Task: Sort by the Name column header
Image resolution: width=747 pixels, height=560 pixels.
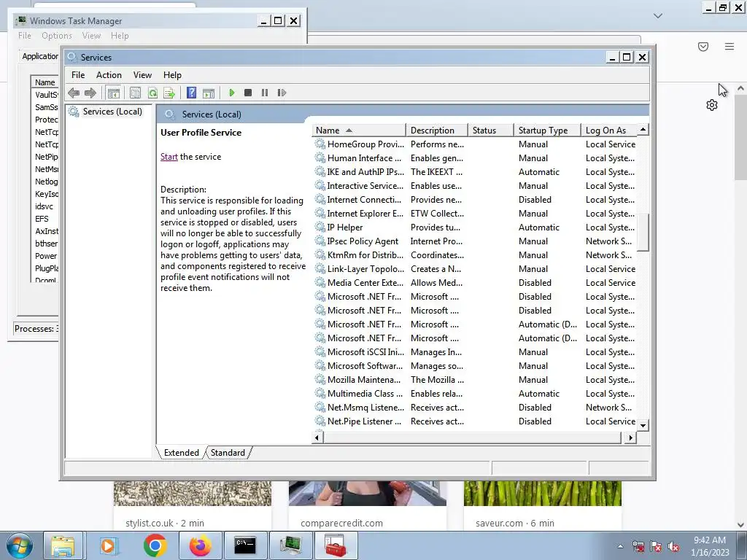Action: [359, 130]
